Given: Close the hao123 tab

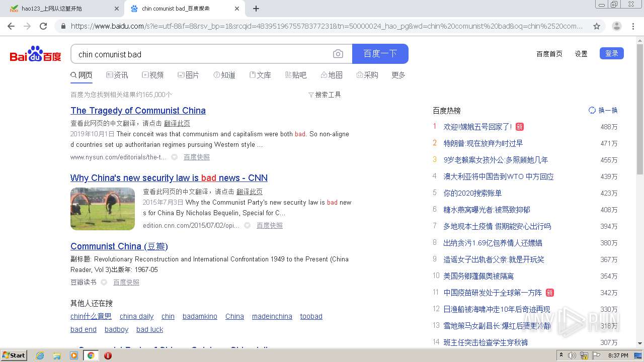Looking at the screenshot, I should (x=117, y=9).
